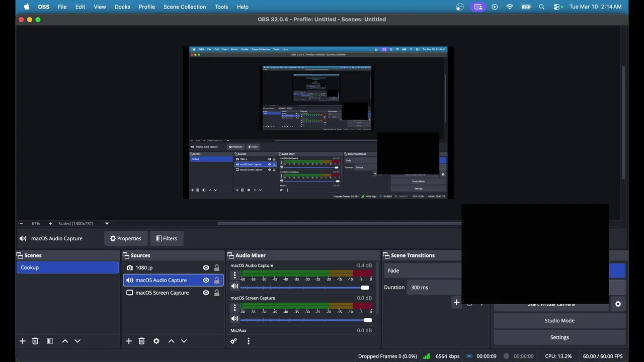
Task: Mute macOS Audio Capture in mixer
Action: (x=234, y=286)
